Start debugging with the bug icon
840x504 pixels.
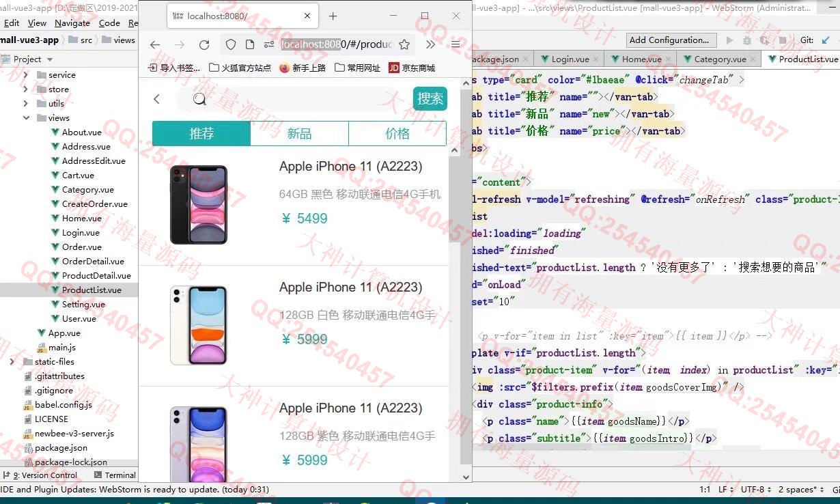747,40
